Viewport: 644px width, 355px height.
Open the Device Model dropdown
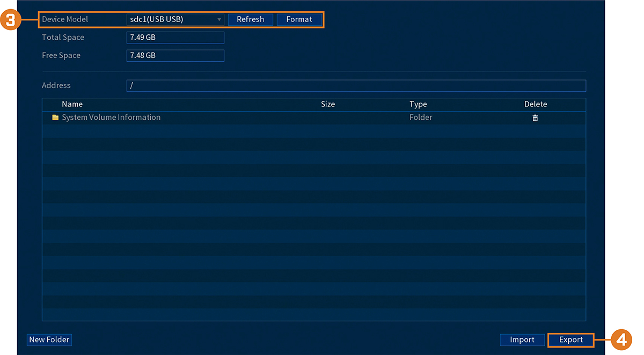[x=175, y=19]
